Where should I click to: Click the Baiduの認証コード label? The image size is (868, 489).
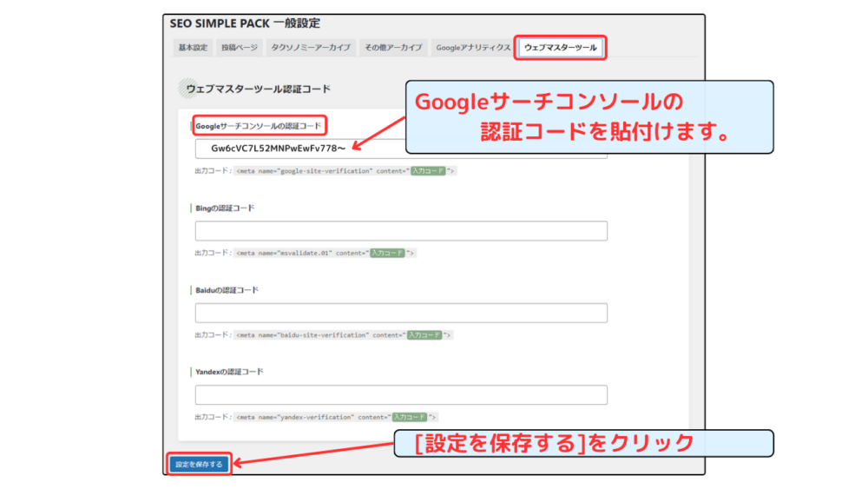227,290
